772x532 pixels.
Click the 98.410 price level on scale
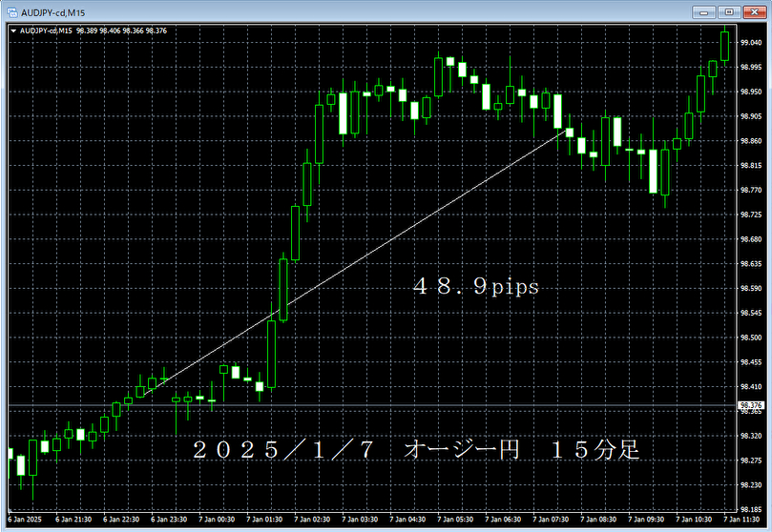click(x=751, y=387)
